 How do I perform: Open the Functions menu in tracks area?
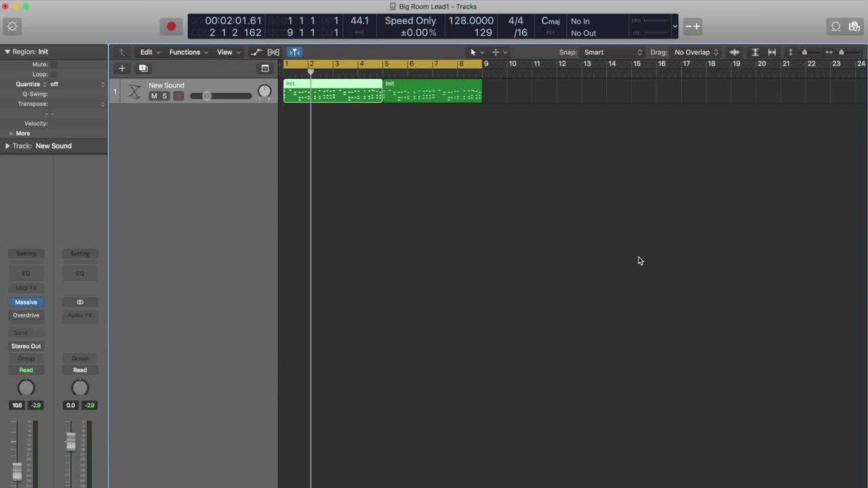188,52
